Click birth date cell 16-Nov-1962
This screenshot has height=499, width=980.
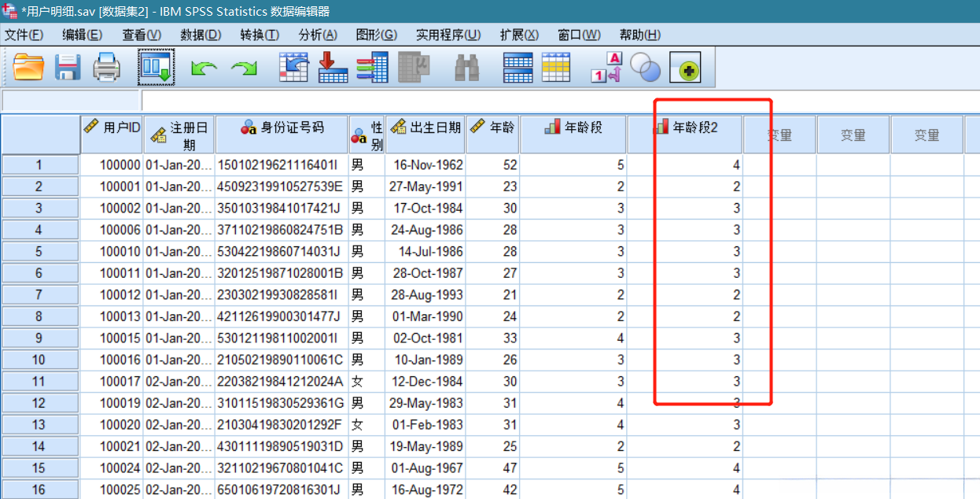[426, 165]
